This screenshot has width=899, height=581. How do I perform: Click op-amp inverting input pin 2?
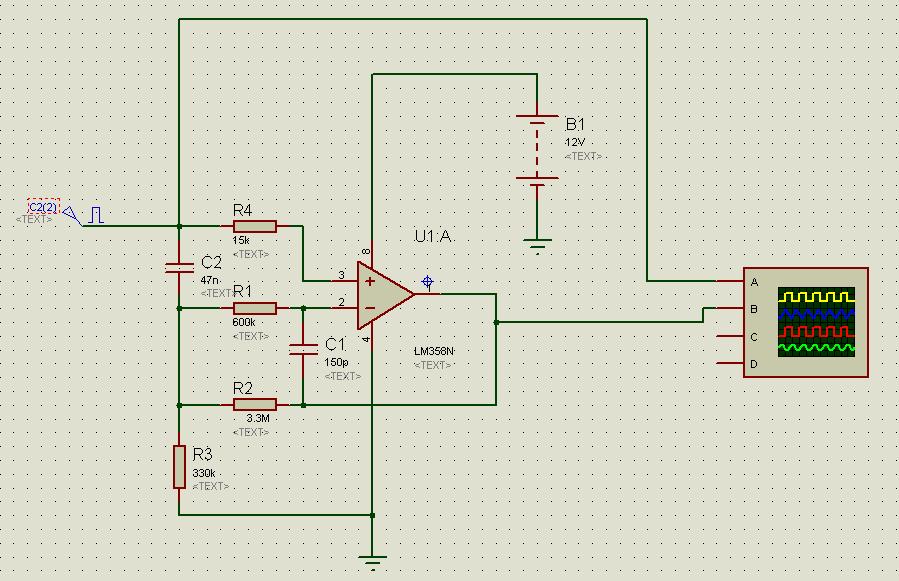[344, 309]
